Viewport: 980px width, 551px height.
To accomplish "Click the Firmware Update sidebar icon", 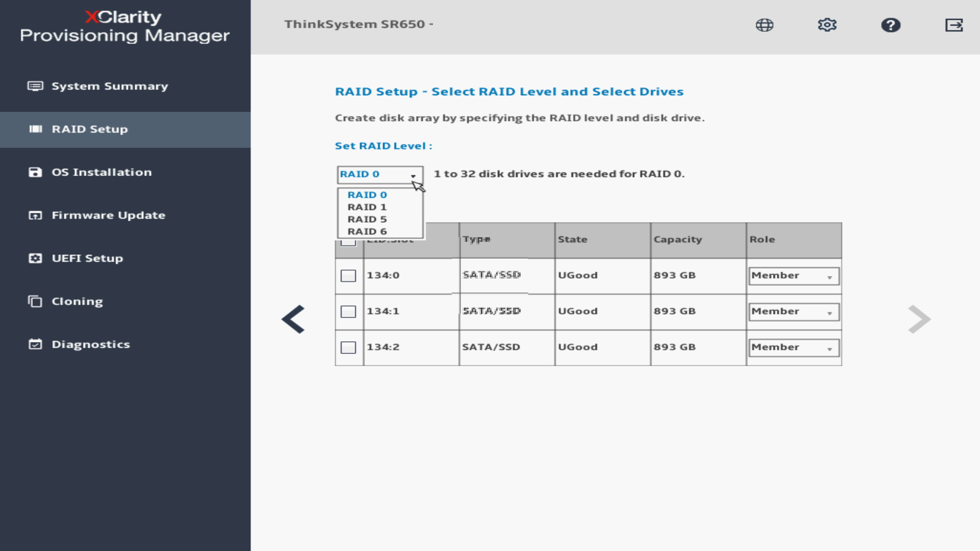I will pyautogui.click(x=35, y=215).
